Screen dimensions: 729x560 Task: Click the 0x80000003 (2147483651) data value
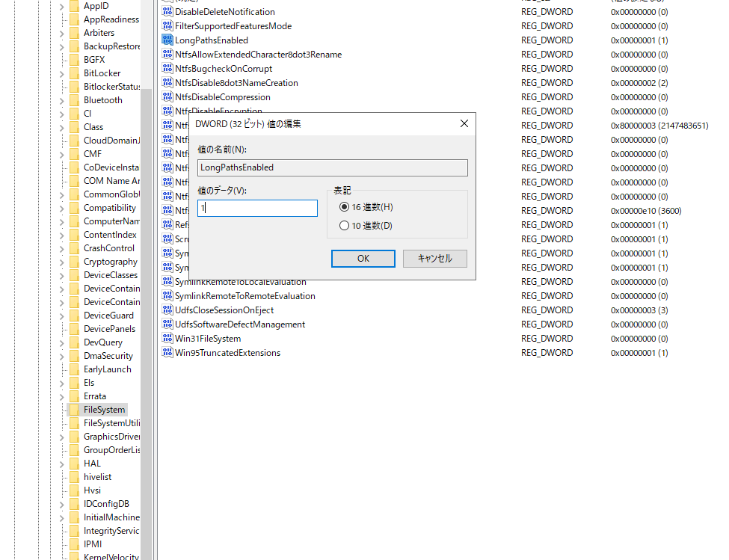tap(659, 126)
